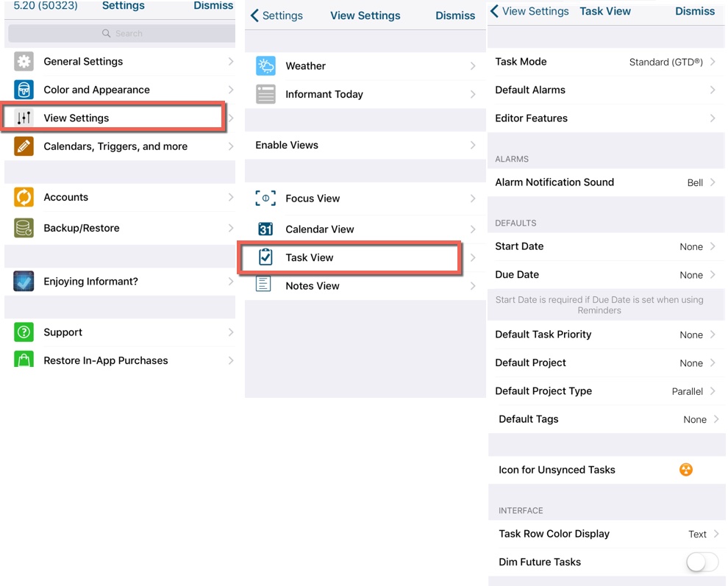728x586 pixels.
Task: Go back to View Settings from Task View
Action: [x=529, y=11]
